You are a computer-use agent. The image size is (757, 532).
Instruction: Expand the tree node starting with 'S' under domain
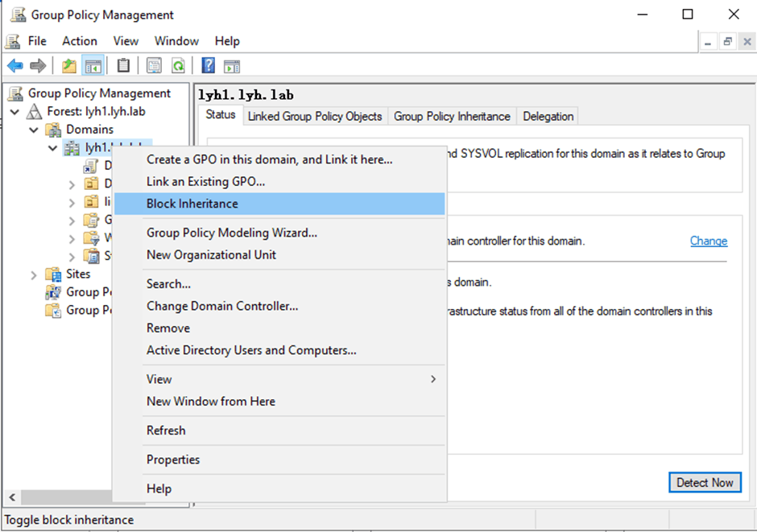click(x=72, y=257)
